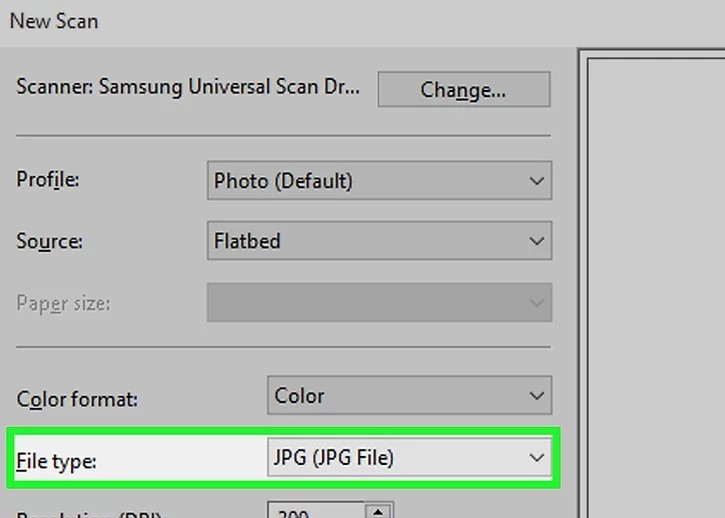Click the chevron arrow on Paper size dropdown
This screenshot has height=518, width=725.
click(x=537, y=302)
